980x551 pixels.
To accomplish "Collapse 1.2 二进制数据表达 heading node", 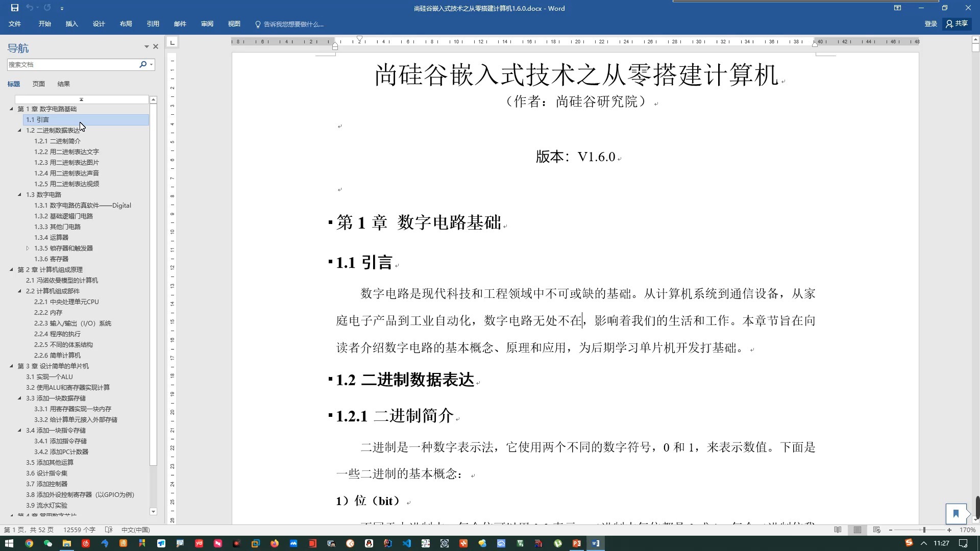I will (19, 130).
